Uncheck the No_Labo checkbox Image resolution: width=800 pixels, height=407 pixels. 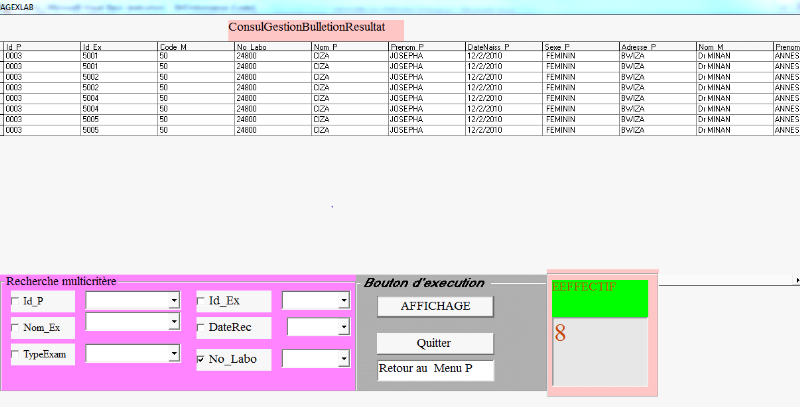[x=202, y=358]
